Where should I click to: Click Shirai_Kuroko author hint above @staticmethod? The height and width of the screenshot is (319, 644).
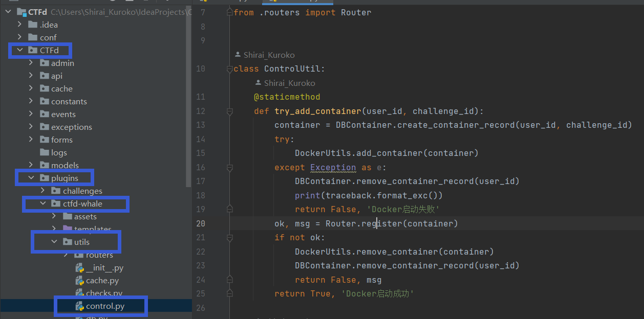[x=289, y=83]
